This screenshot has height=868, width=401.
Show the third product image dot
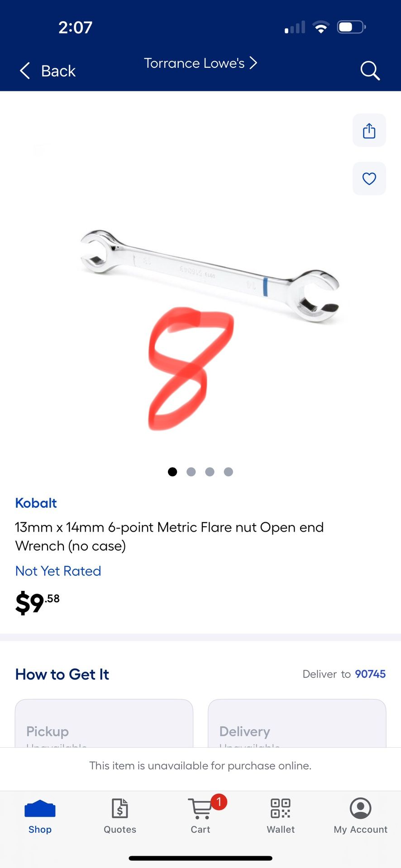(210, 472)
